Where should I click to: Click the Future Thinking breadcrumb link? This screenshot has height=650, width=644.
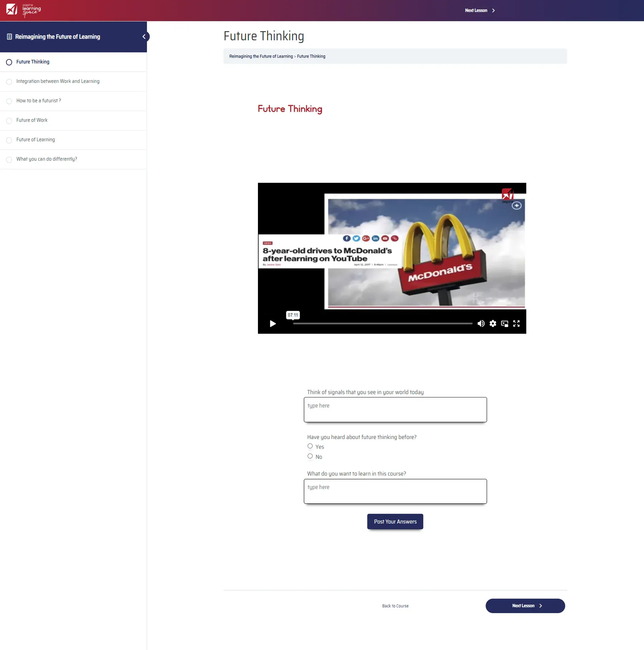pos(311,56)
